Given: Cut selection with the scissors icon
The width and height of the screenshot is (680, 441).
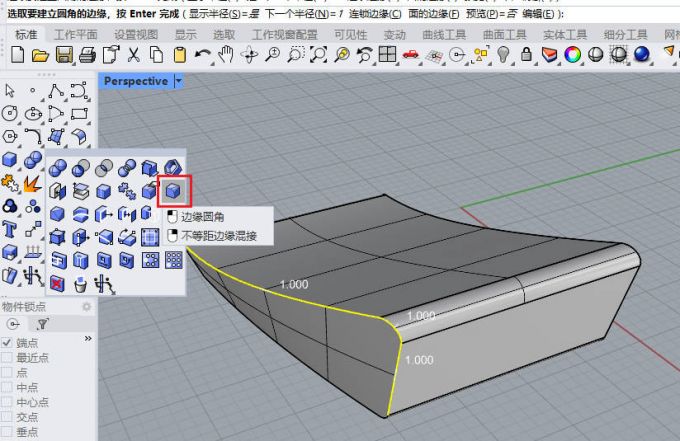Looking at the screenshot, I should point(134,55).
